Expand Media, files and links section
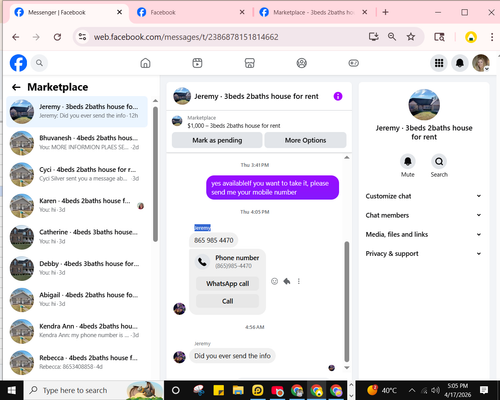 (x=423, y=234)
